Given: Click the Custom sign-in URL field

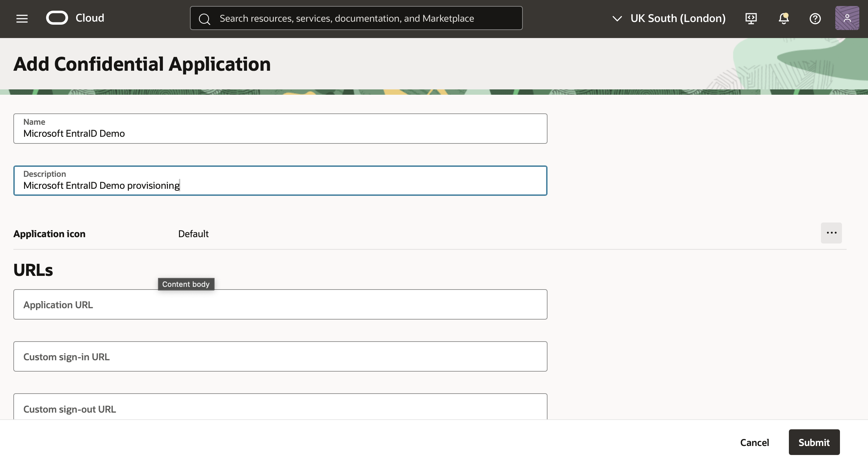Looking at the screenshot, I should pyautogui.click(x=280, y=356).
